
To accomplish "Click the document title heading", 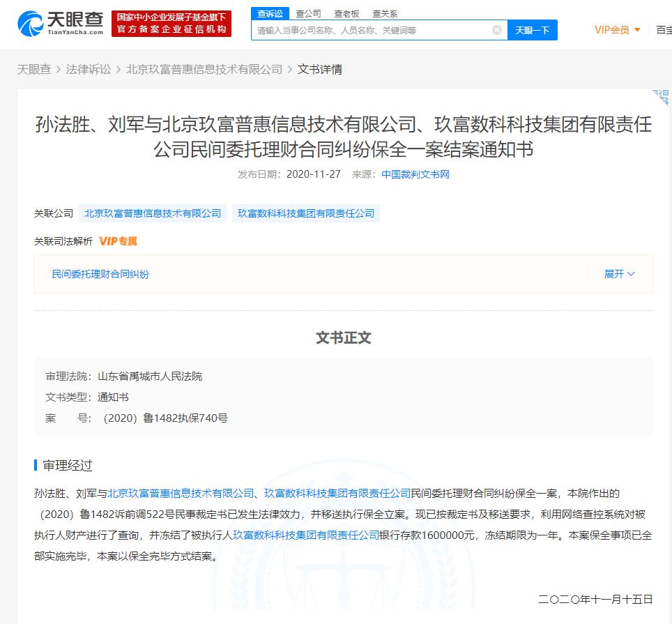I will pyautogui.click(x=343, y=137).
